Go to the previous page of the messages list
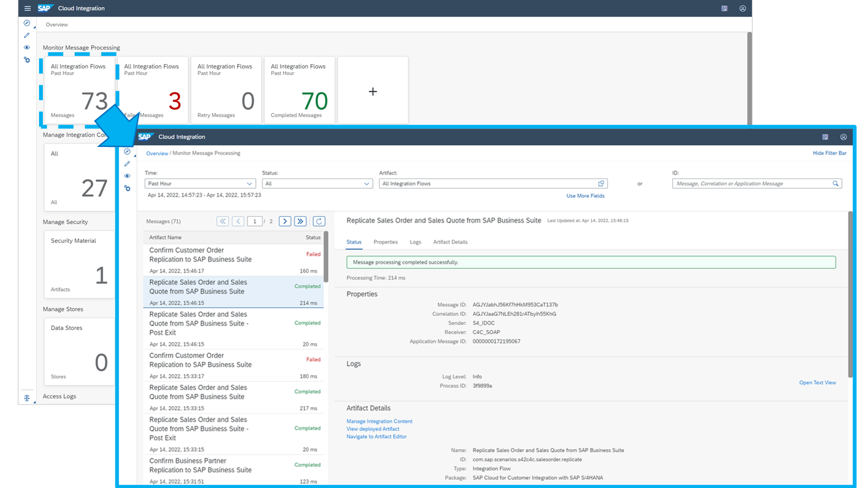The height and width of the screenshot is (488, 868). (x=238, y=221)
